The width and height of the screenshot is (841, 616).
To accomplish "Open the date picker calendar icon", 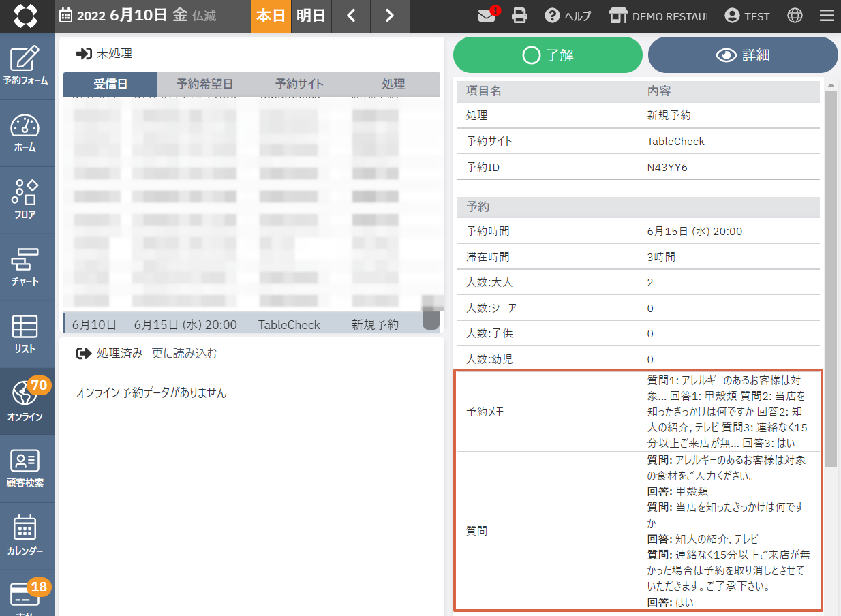I will point(65,16).
